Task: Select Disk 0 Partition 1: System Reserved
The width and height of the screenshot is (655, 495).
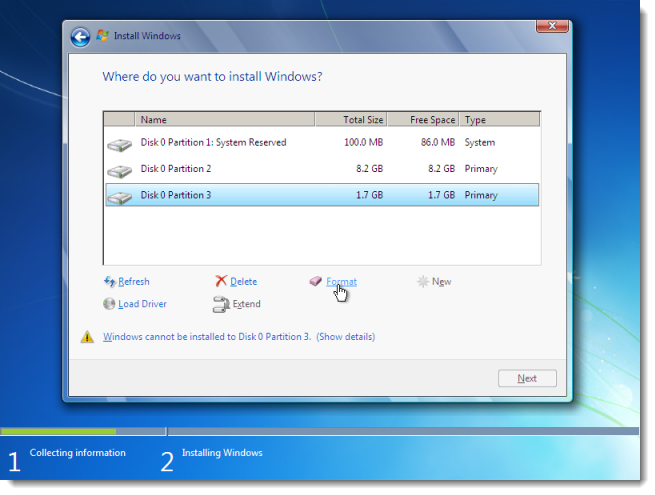Action: (x=322, y=142)
